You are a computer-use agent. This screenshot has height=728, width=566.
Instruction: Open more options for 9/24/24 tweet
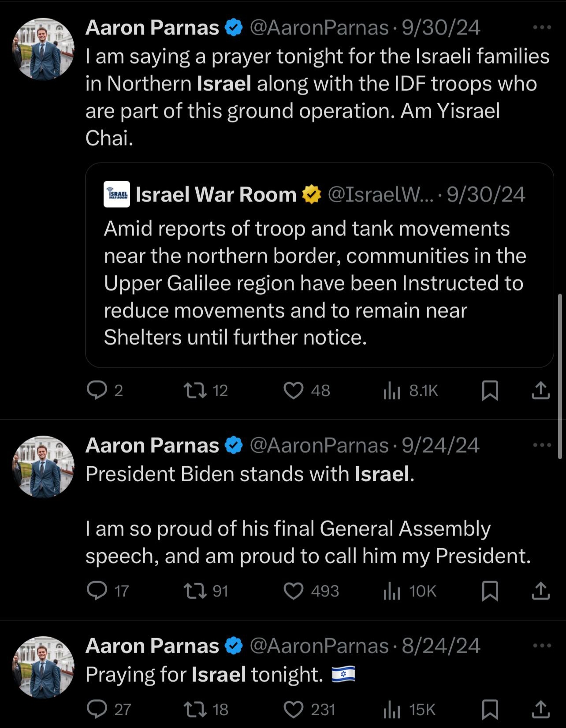(x=542, y=445)
